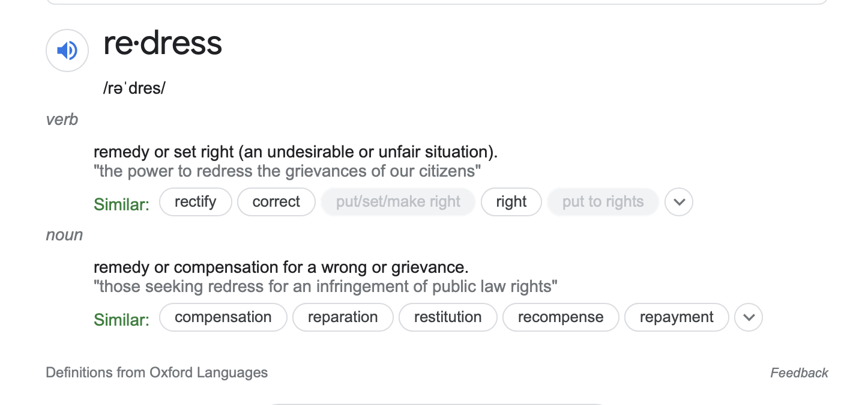The width and height of the screenshot is (868, 405).
Task: Select the 'correct' synonym chip
Action: 276,202
